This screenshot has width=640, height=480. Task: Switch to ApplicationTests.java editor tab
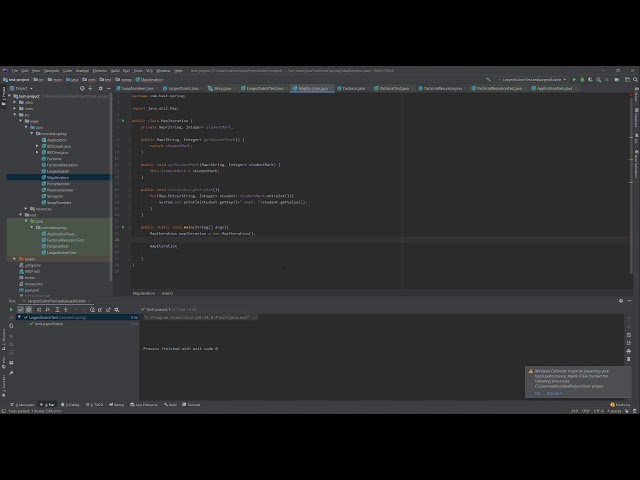(x=553, y=88)
